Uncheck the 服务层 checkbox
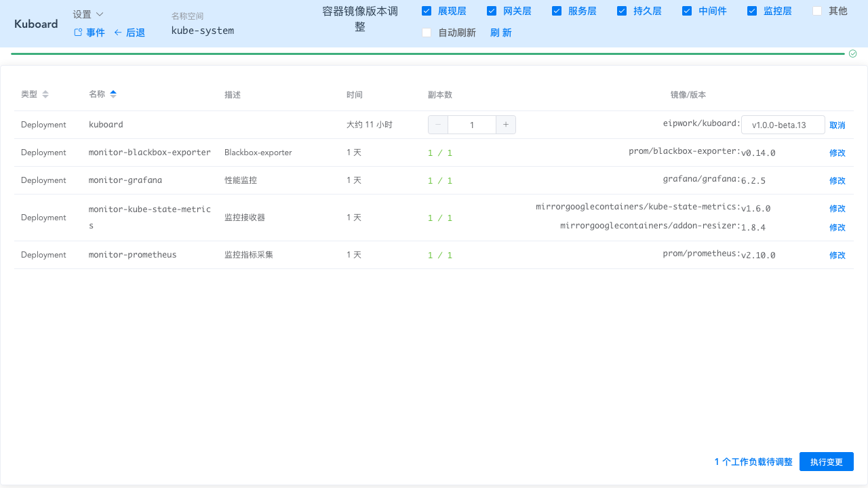 click(557, 11)
